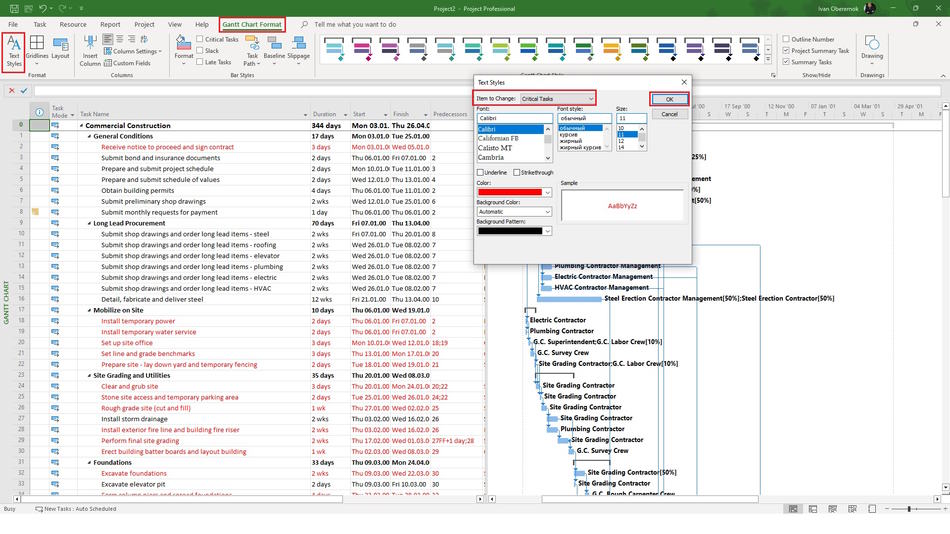Viewport: 950px width, 534px height.
Task: Click the Gantt Chart view icon in status bar
Action: click(x=792, y=509)
